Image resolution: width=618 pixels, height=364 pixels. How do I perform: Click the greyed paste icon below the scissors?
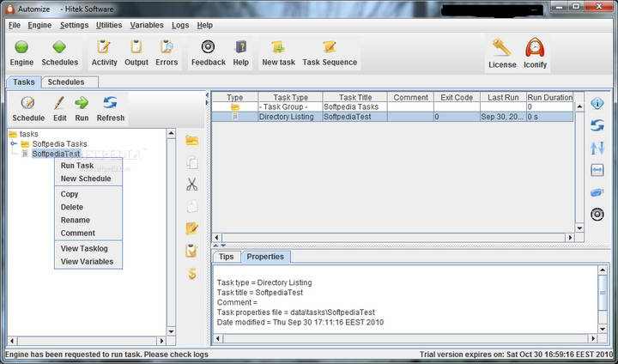click(x=192, y=206)
